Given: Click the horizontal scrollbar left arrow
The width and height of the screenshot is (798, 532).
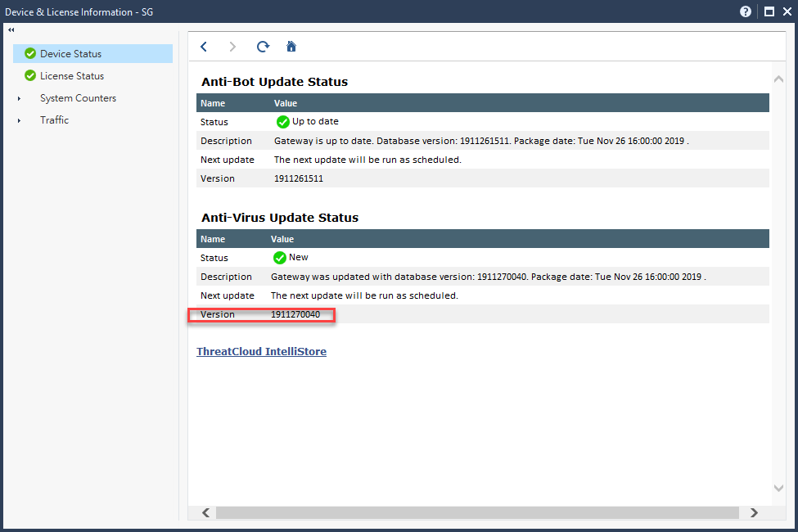Looking at the screenshot, I should click(205, 512).
